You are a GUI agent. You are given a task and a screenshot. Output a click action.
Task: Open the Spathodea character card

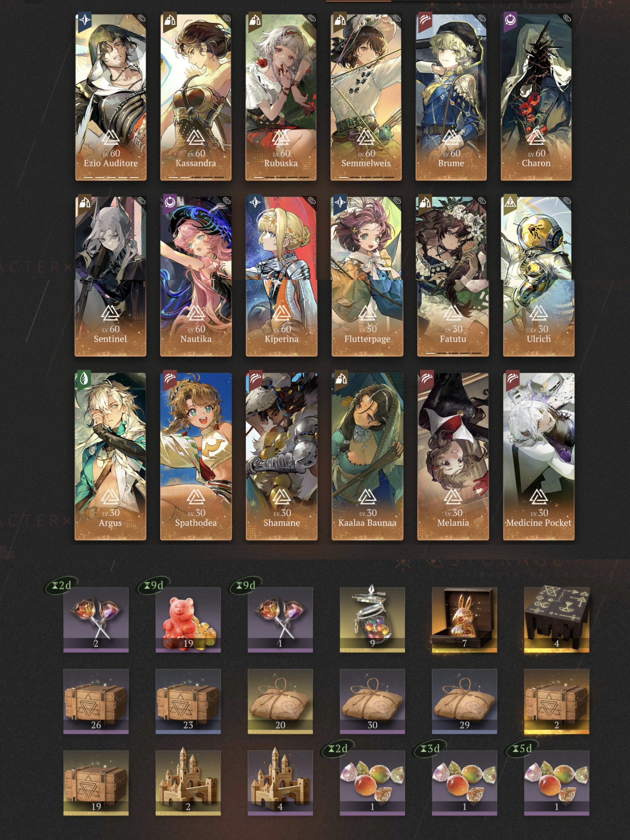(x=196, y=456)
